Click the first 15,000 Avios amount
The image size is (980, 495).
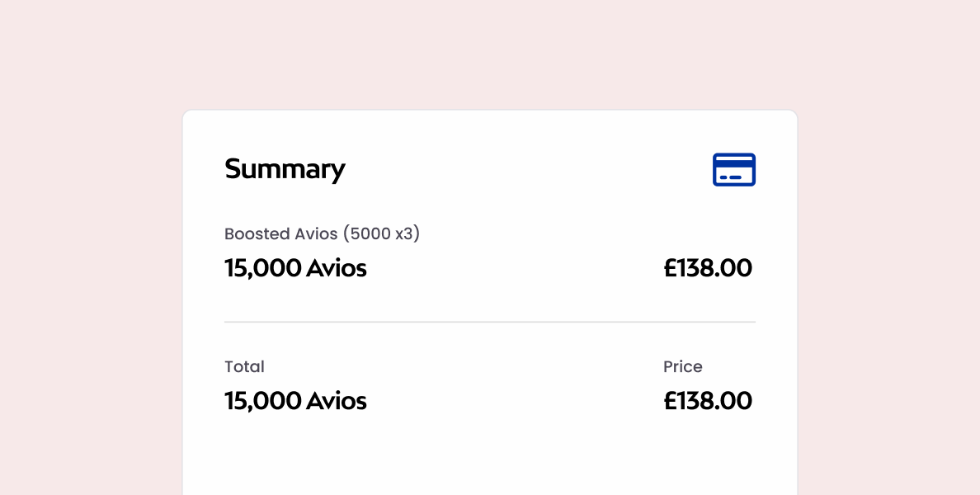click(295, 268)
